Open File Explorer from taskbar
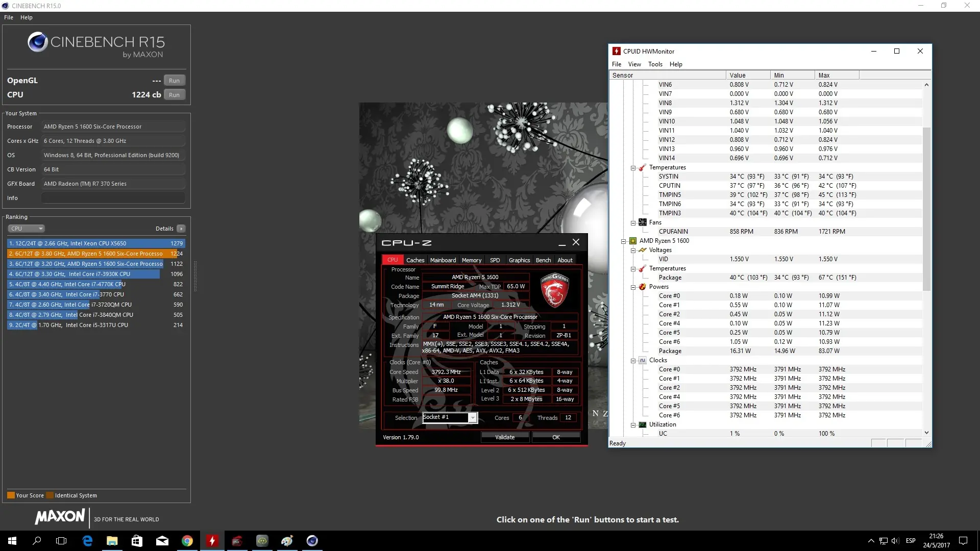Viewport: 980px width, 551px height. click(112, 541)
